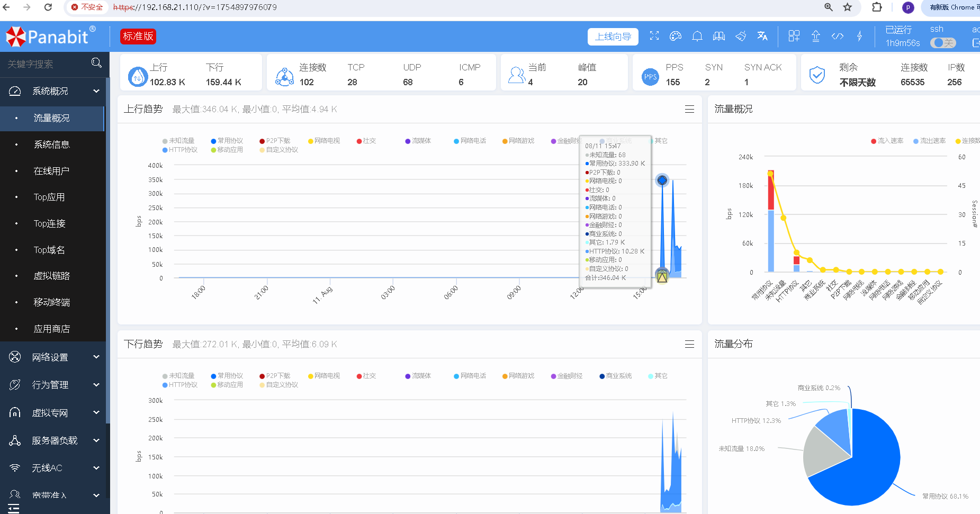
Task: Expand the 行为管理 sidebar section
Action: tap(53, 385)
